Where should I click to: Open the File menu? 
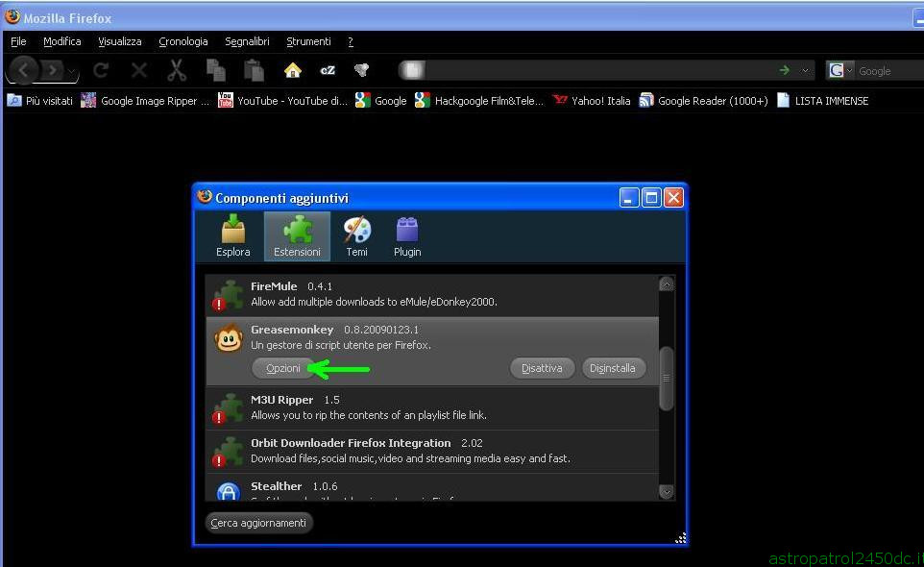18,41
